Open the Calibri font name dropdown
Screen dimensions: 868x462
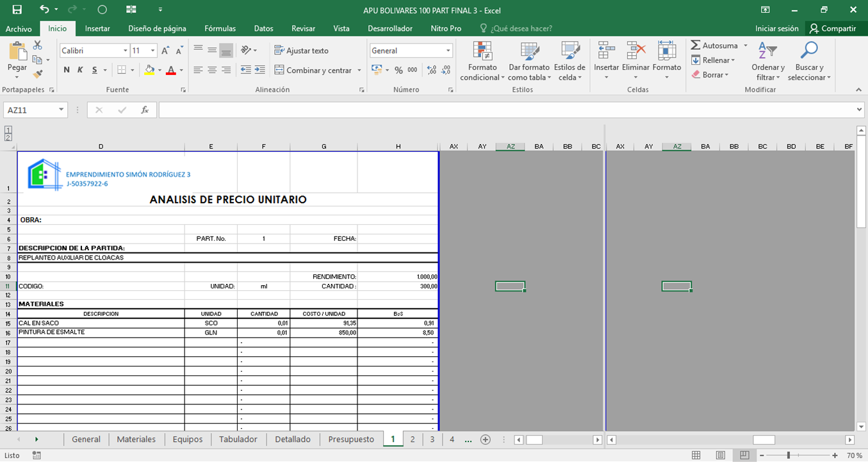click(x=126, y=51)
